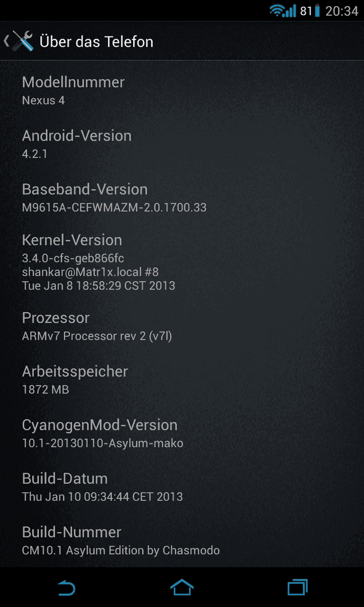Tap the battery icon in status bar

[317, 11]
